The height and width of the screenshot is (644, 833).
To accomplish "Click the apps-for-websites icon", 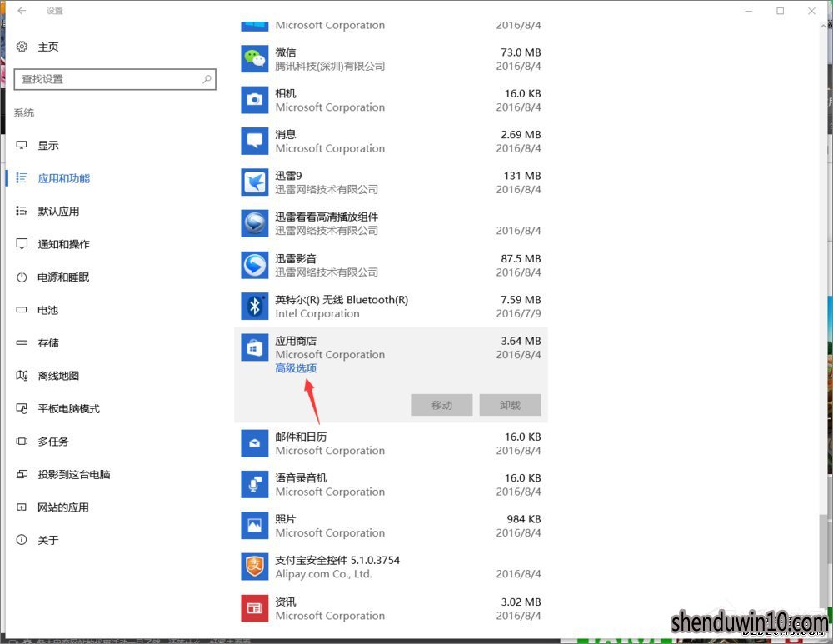I will (x=22, y=507).
